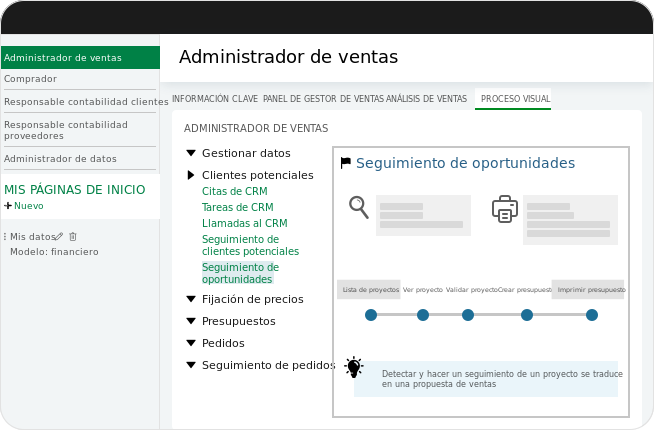Expand the Clientes potenciales section arrow
Image resolution: width=654 pixels, height=430 pixels.
tap(191, 175)
